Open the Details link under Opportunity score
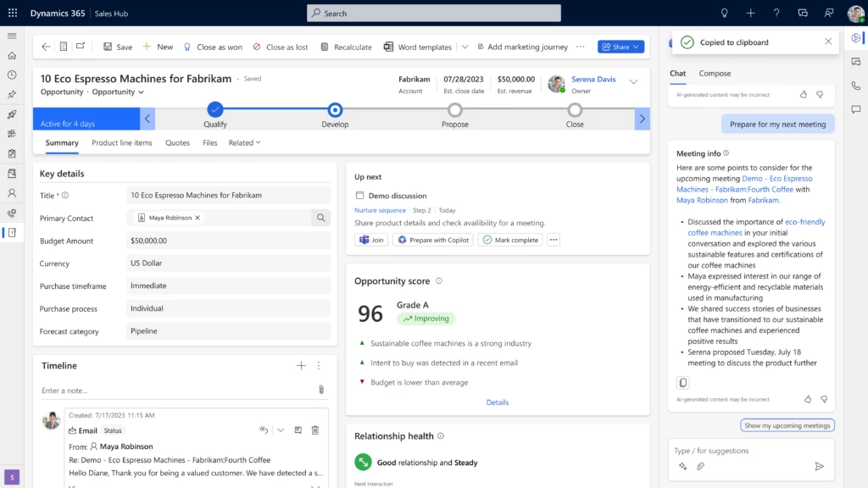The height and width of the screenshot is (488, 868). [x=498, y=402]
